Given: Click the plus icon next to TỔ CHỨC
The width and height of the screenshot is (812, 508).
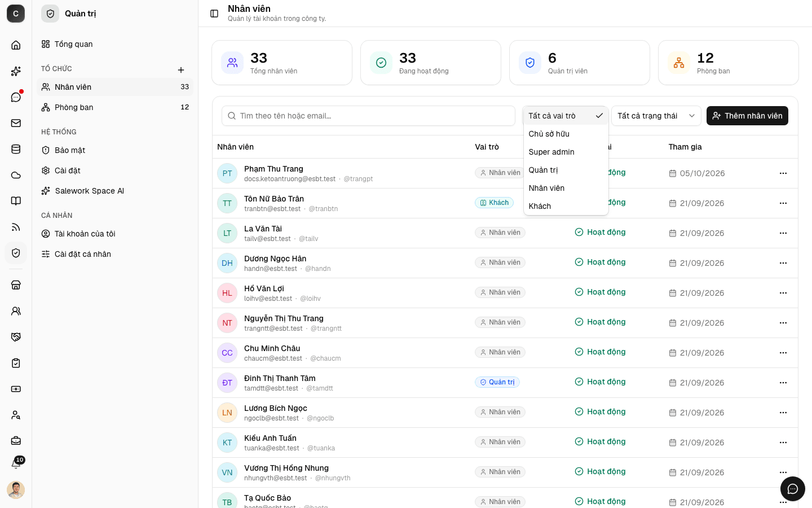Looking at the screenshot, I should pyautogui.click(x=181, y=70).
